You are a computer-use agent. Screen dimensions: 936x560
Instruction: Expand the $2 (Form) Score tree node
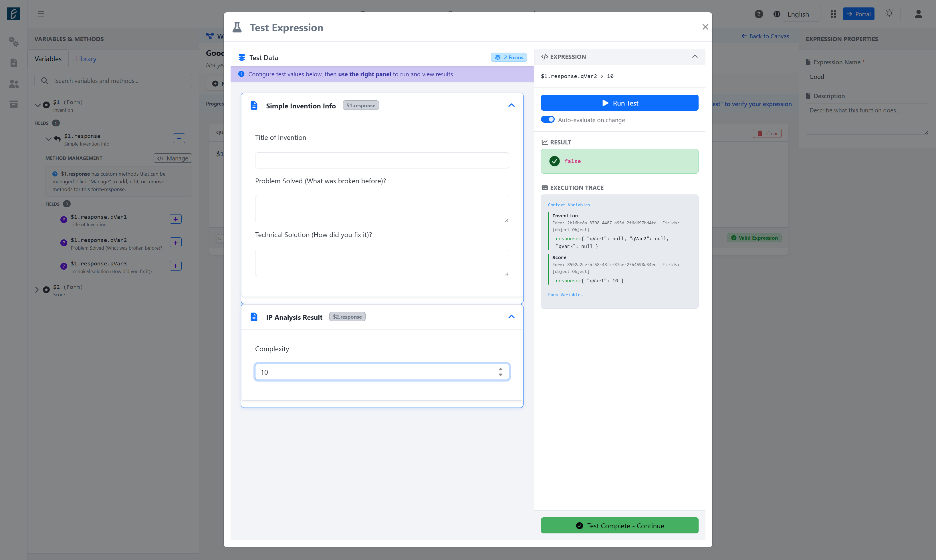click(37, 290)
